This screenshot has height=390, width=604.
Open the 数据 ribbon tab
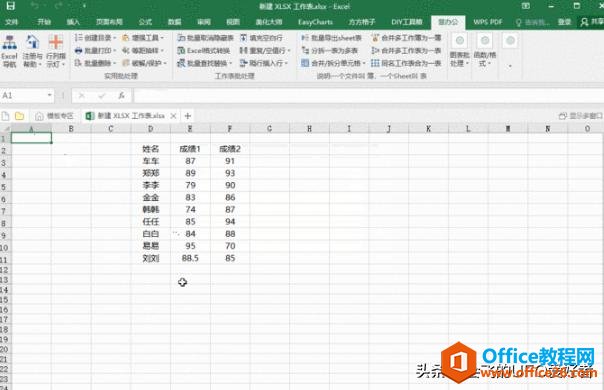(x=174, y=22)
